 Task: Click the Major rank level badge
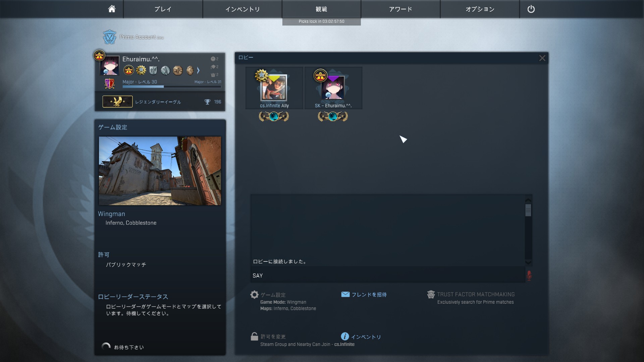110,83
